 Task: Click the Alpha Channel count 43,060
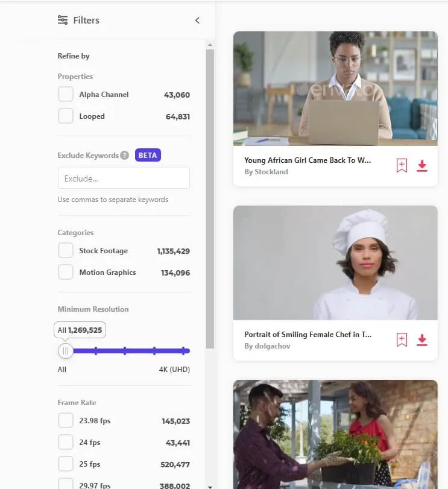177,95
